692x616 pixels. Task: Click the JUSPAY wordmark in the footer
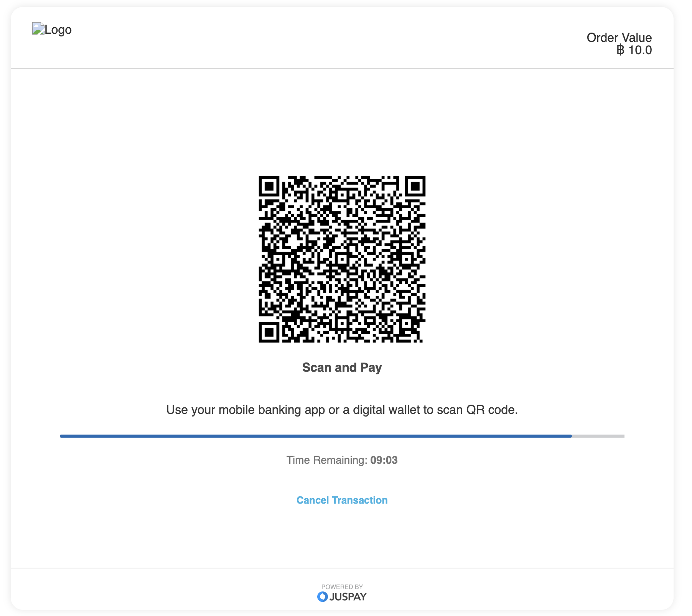(348, 596)
